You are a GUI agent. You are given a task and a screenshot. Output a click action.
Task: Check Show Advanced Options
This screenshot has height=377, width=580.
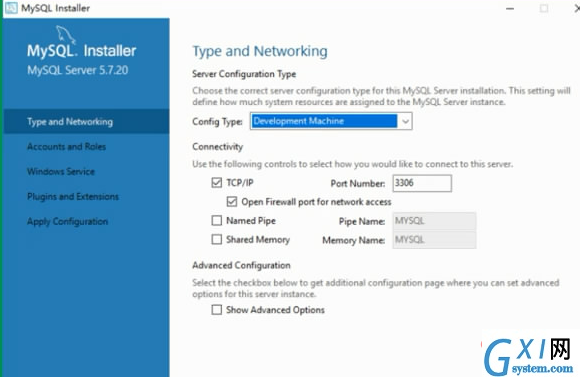217,310
